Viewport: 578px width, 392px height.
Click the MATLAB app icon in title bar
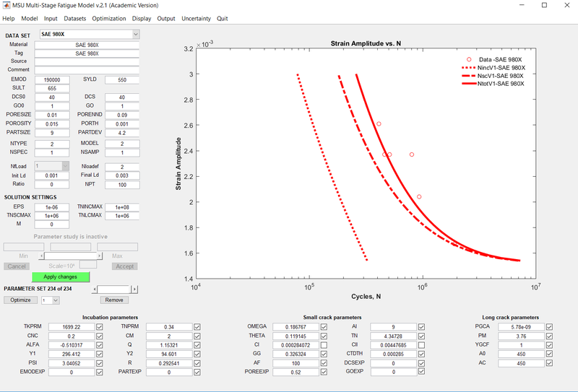[6, 5]
